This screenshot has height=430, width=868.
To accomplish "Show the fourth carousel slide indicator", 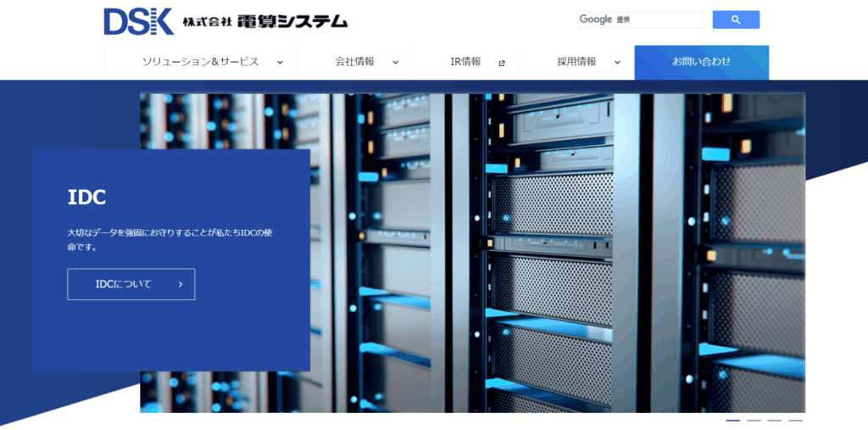I will click(x=795, y=420).
